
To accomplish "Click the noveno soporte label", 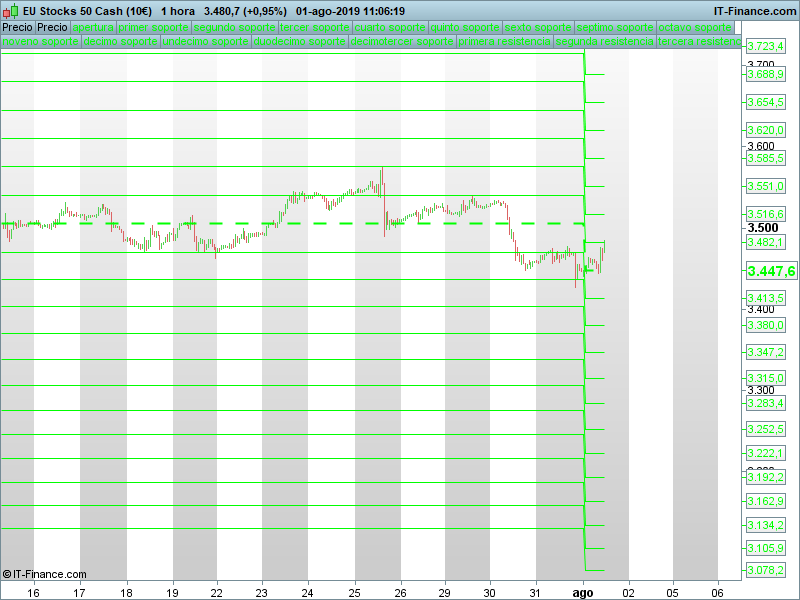I will click(x=41, y=41).
